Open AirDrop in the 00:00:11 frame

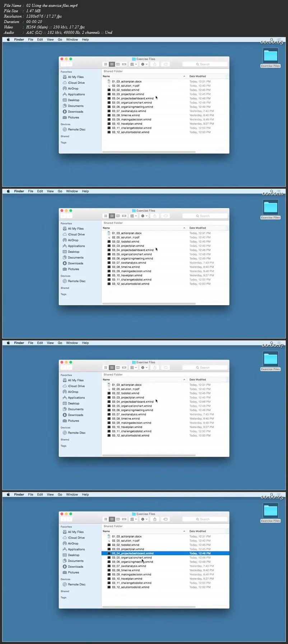pyautogui.click(x=70, y=240)
